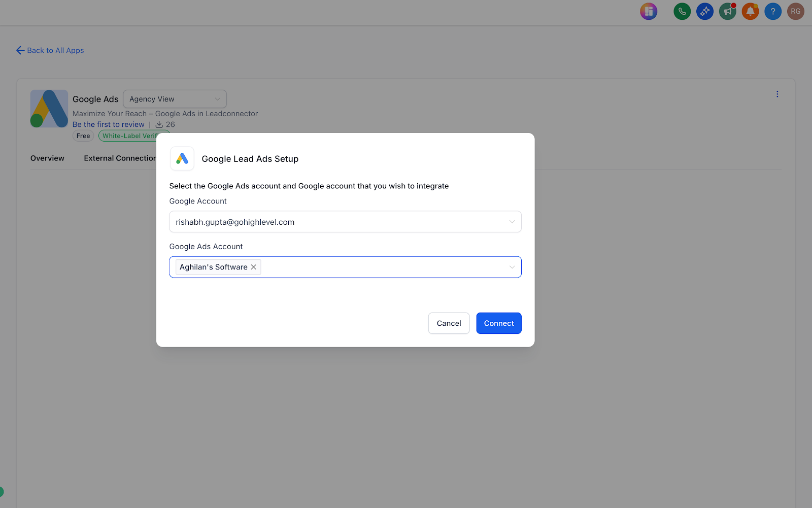Image resolution: width=812 pixels, height=508 pixels.
Task: Open the AI sparkle assistant icon
Action: tap(704, 11)
